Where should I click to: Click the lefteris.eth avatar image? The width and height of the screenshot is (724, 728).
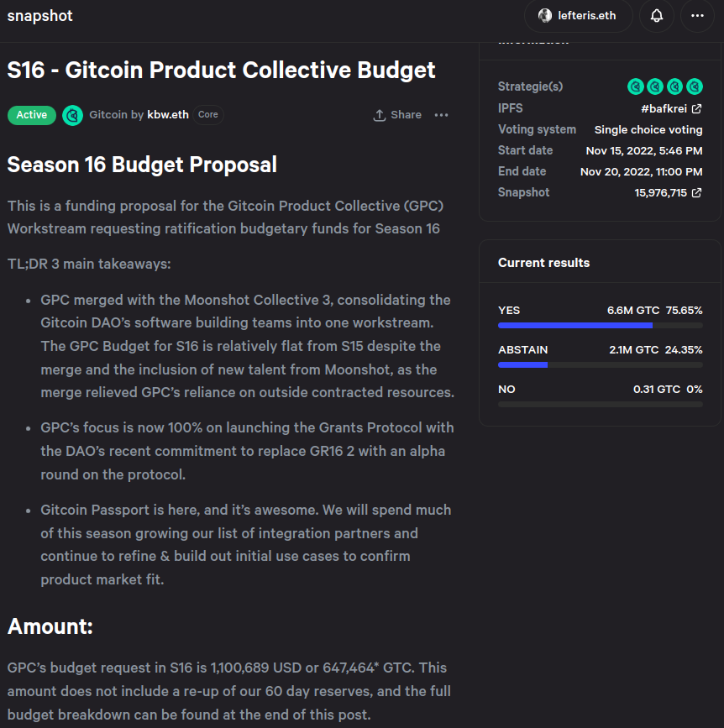pos(545,16)
